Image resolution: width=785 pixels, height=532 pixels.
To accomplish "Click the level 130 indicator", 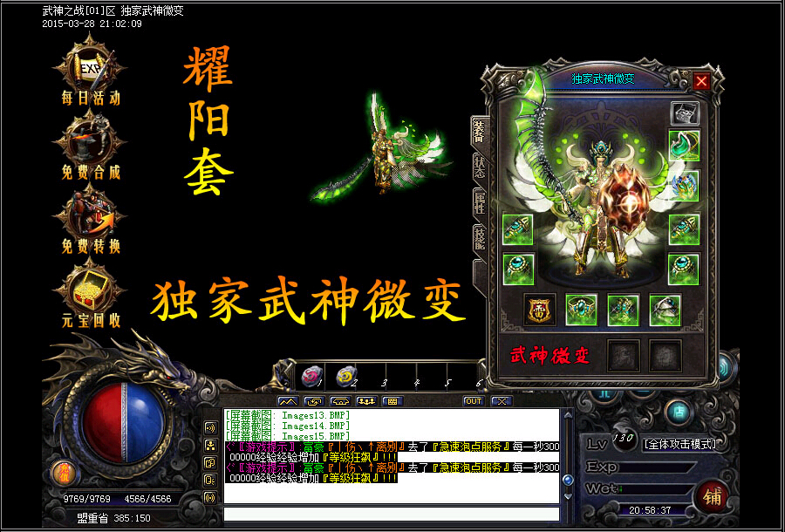I will tap(624, 438).
